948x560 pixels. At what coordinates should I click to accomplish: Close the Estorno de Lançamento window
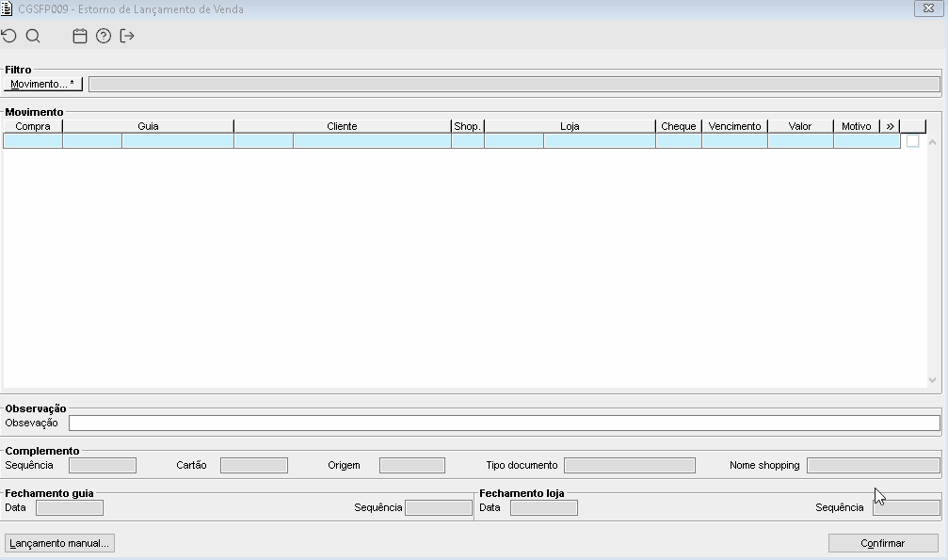coord(928,8)
